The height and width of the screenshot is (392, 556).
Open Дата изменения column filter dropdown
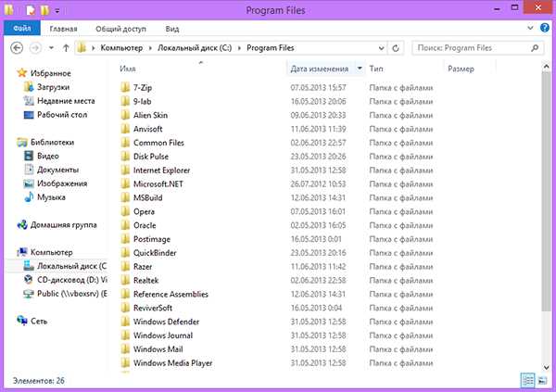360,68
